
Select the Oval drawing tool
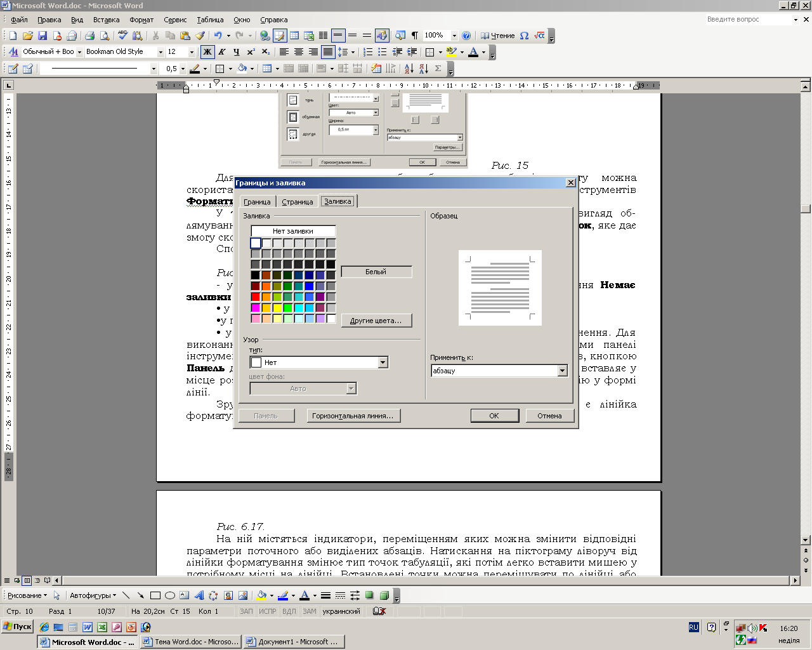(x=170, y=595)
